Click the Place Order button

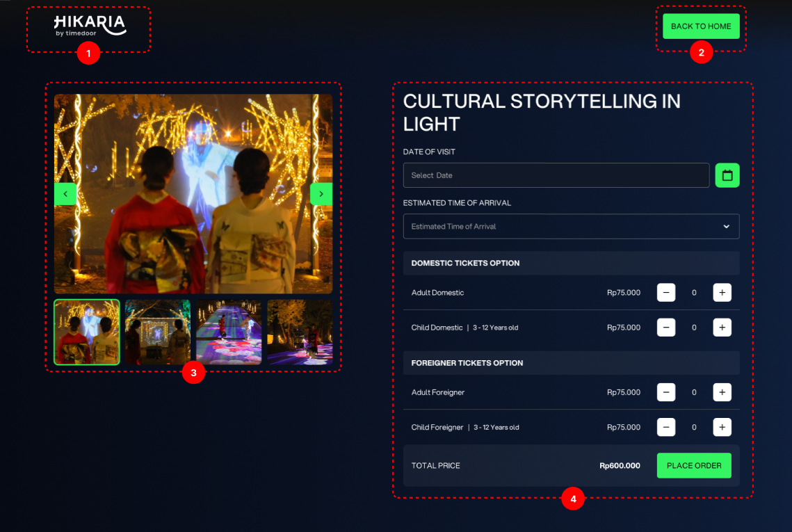693,465
